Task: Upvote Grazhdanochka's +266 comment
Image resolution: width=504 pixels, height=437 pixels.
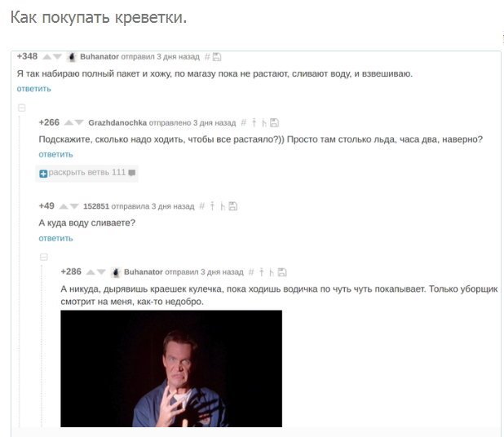Action: 69,123
